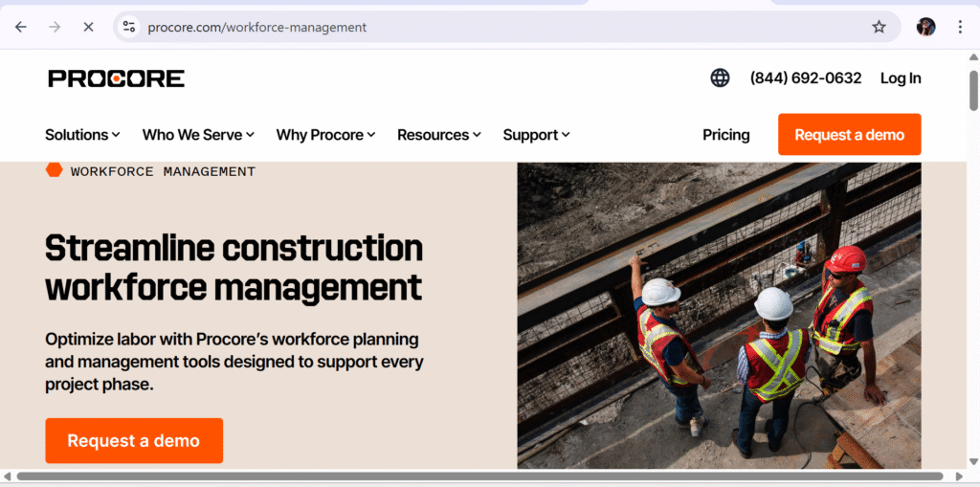Stop loading the page
The height and width of the screenshot is (487, 980).
click(88, 27)
